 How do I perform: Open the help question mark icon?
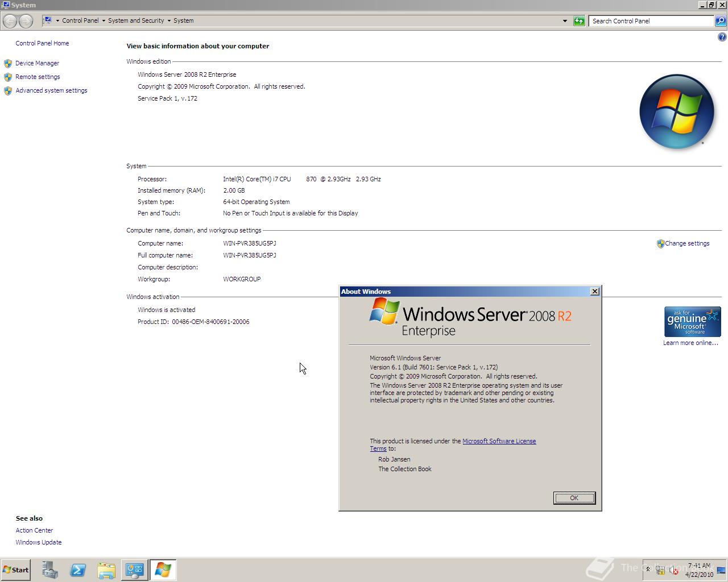[x=722, y=37]
